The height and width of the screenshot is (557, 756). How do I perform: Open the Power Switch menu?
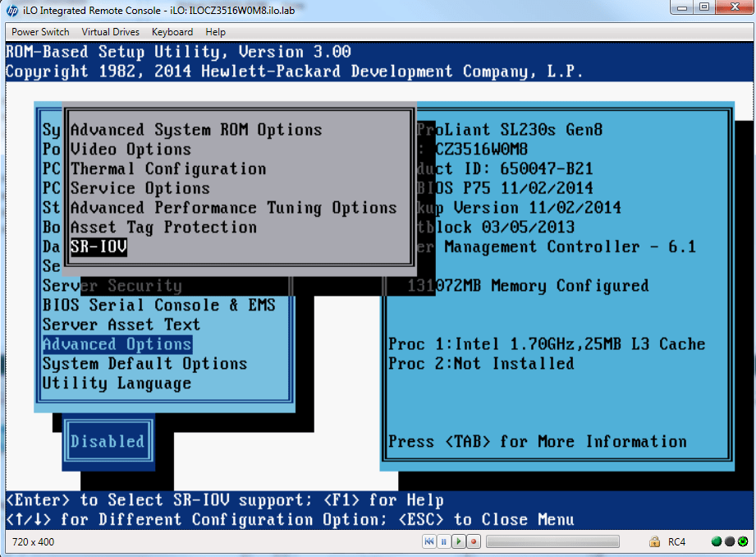point(41,32)
